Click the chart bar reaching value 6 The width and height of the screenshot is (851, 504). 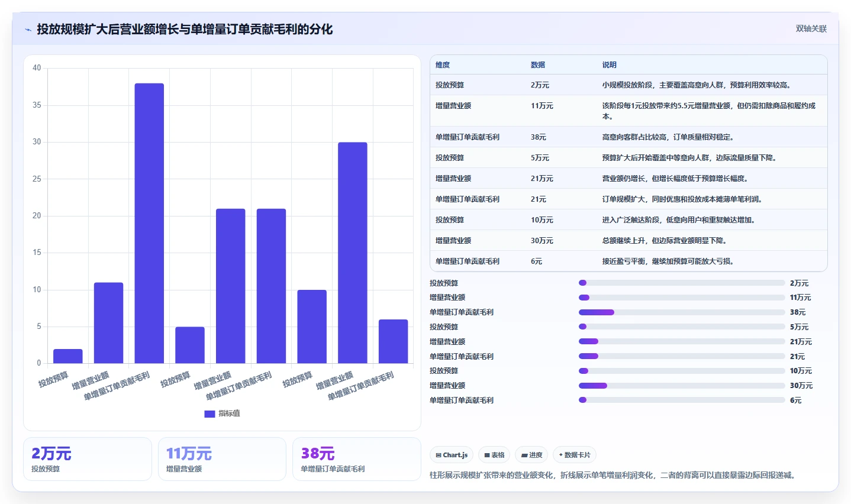pyautogui.click(x=394, y=341)
